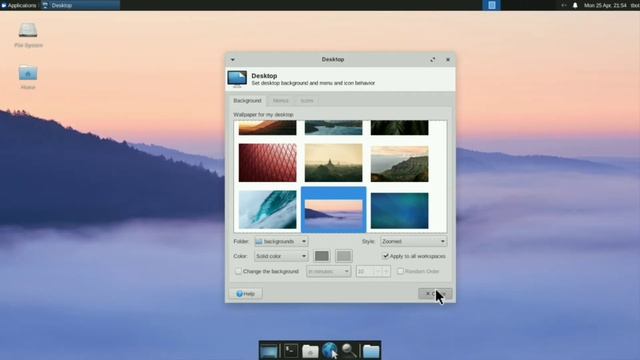Select the highlighted sunset hills wallpaper
Viewport: 640px width, 360px height.
333,210
